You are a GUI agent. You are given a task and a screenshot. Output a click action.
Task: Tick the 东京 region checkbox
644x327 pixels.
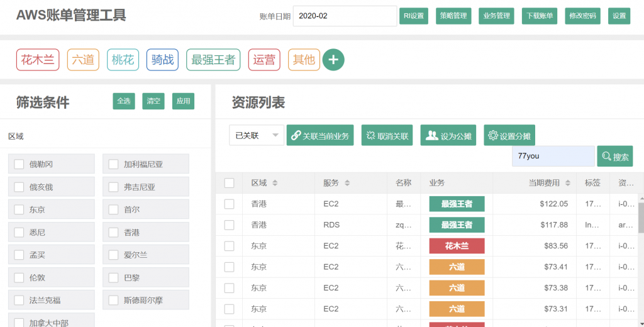coord(19,209)
